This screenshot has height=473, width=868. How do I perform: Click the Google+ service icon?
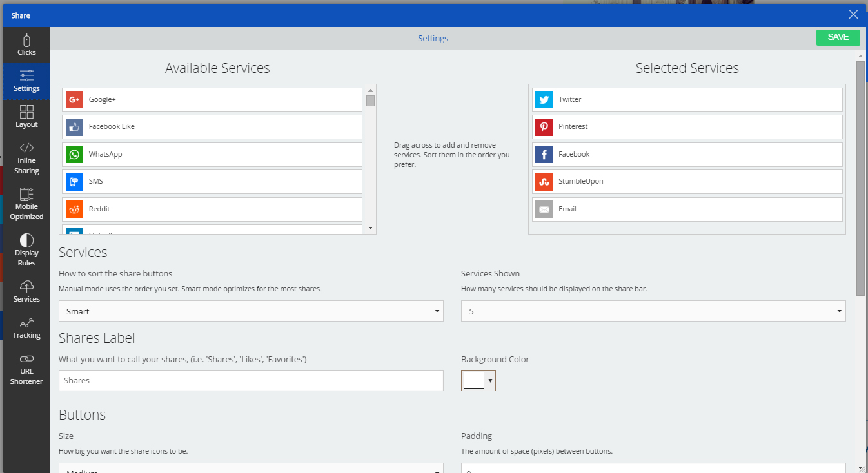point(74,99)
